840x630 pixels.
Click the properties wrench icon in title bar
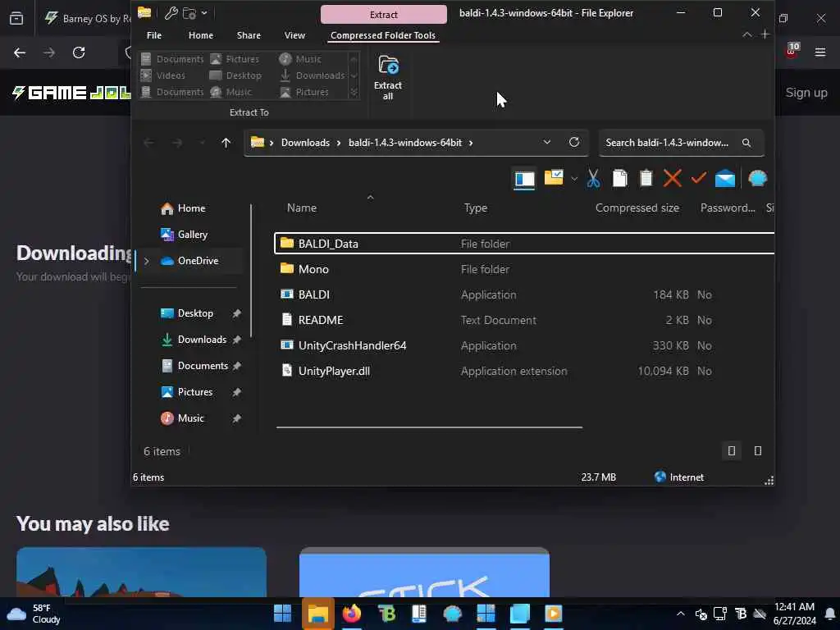pos(171,13)
